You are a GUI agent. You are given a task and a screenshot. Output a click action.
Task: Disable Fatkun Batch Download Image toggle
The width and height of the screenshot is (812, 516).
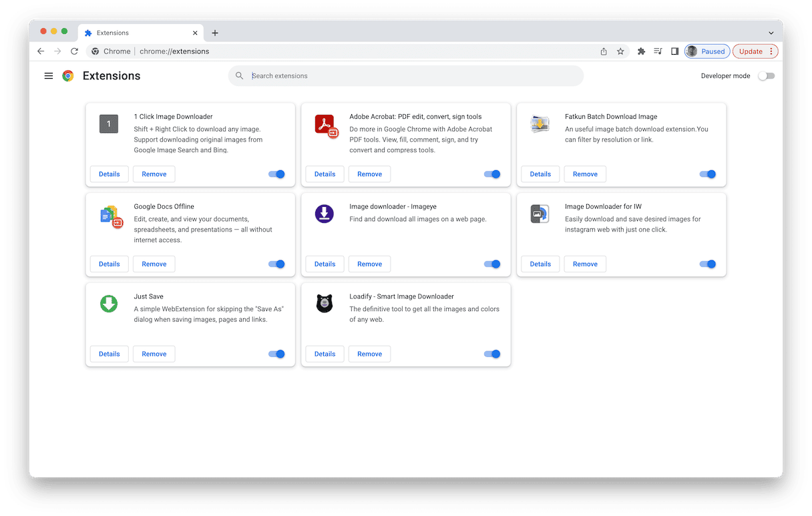click(708, 174)
